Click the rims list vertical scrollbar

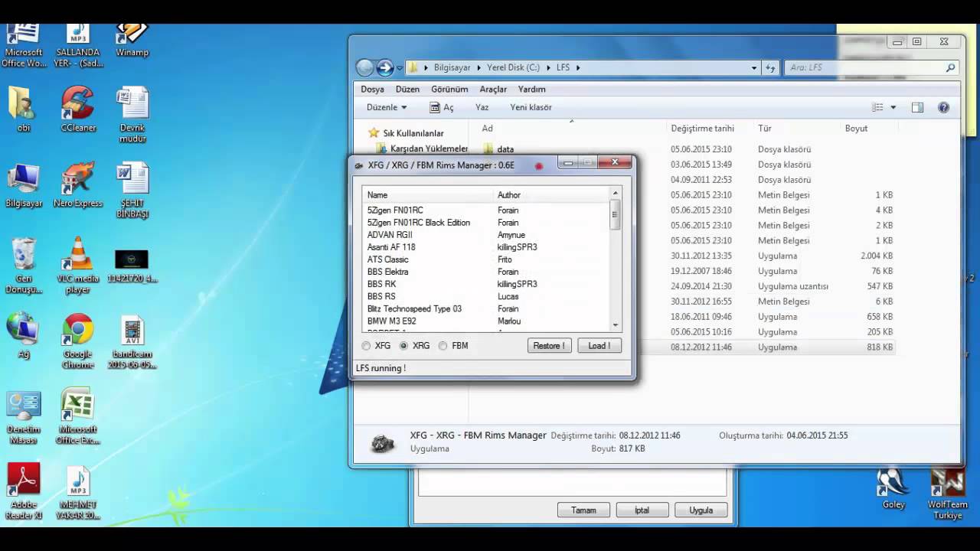click(x=615, y=260)
